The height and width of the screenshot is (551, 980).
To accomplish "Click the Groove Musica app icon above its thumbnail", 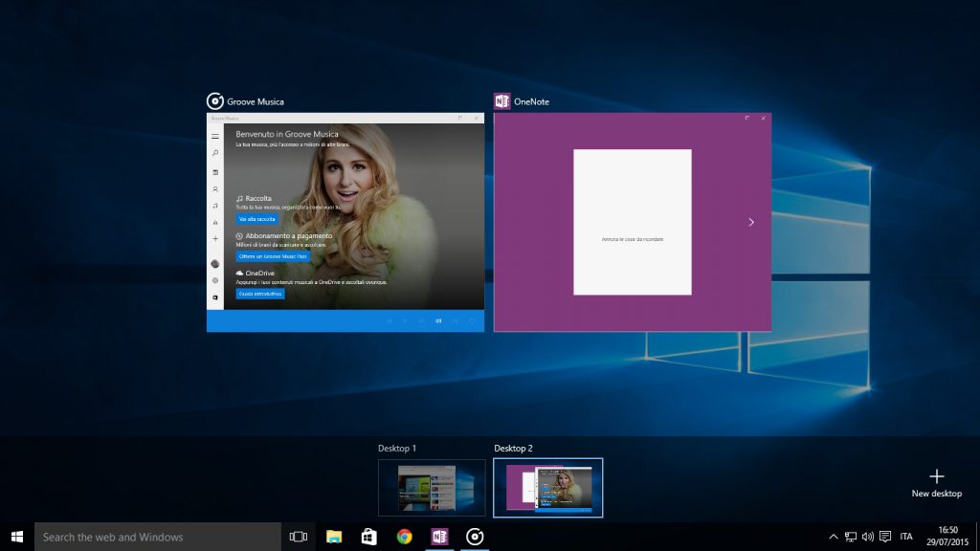I will 215,101.
